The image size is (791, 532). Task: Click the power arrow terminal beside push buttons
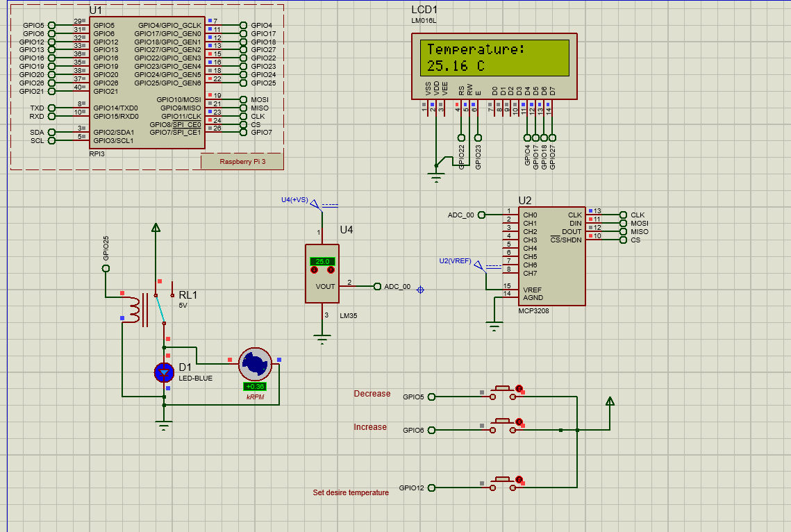pyautogui.click(x=610, y=401)
